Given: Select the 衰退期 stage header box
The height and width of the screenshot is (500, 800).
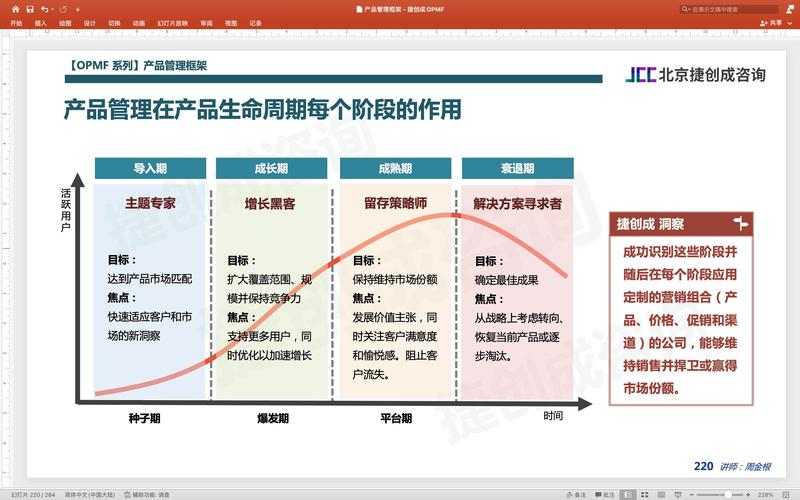Looking at the screenshot, I should (518, 168).
